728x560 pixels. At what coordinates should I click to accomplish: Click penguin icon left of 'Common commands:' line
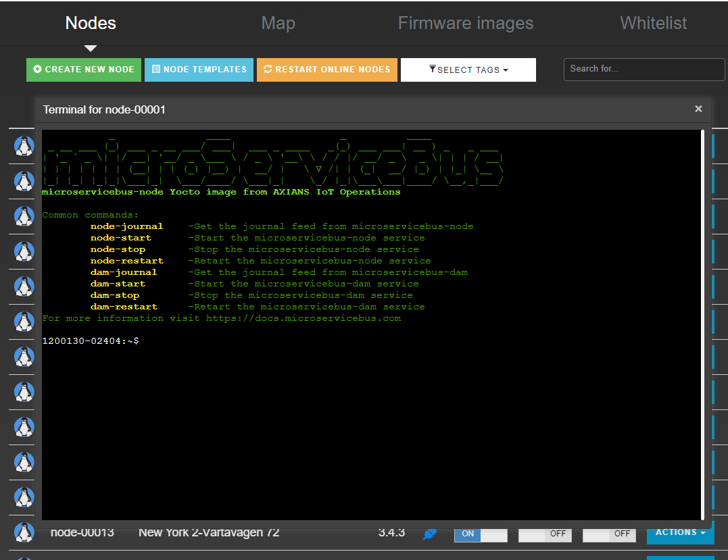(24, 216)
